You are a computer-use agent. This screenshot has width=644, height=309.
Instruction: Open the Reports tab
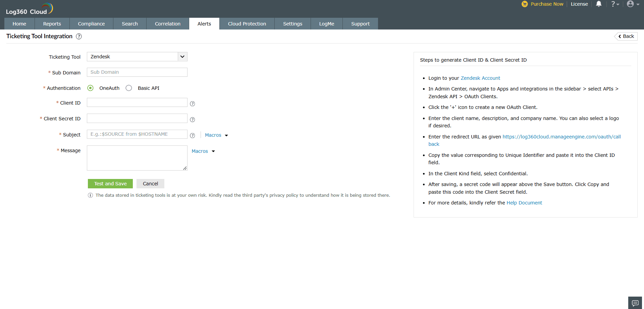coord(52,24)
